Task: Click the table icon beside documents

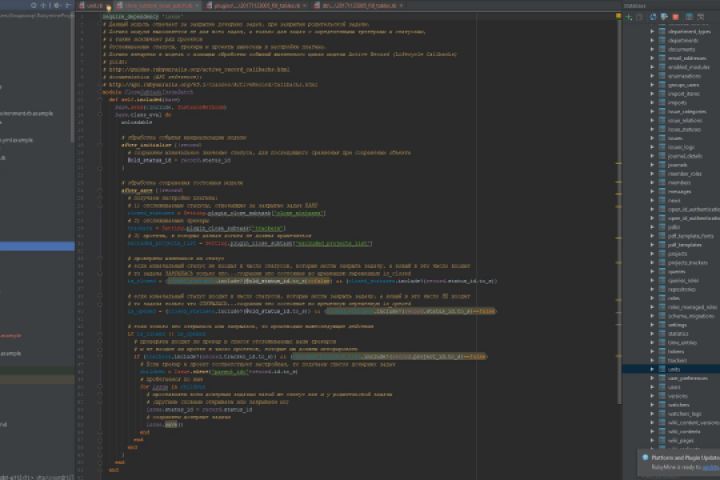Action: click(662, 49)
